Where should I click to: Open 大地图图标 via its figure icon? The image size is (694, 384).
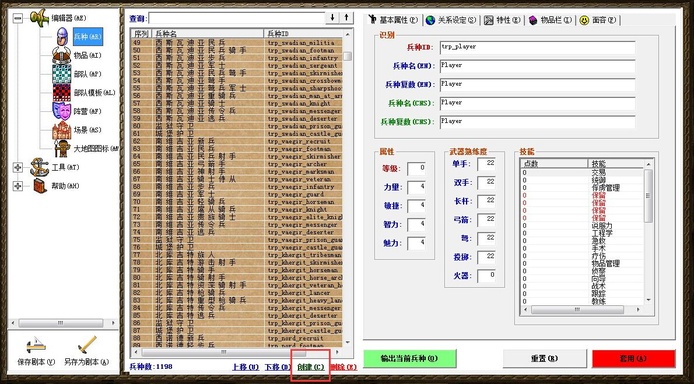click(x=62, y=149)
